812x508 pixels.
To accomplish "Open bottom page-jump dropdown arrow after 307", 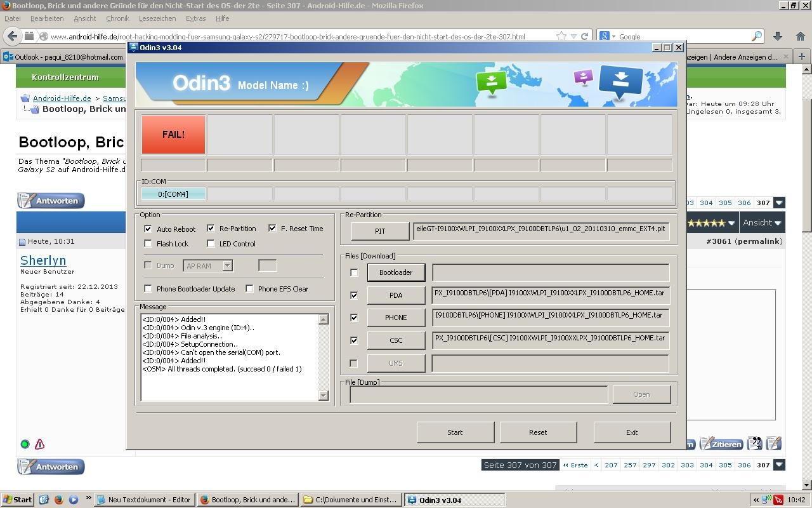I will pos(779,465).
